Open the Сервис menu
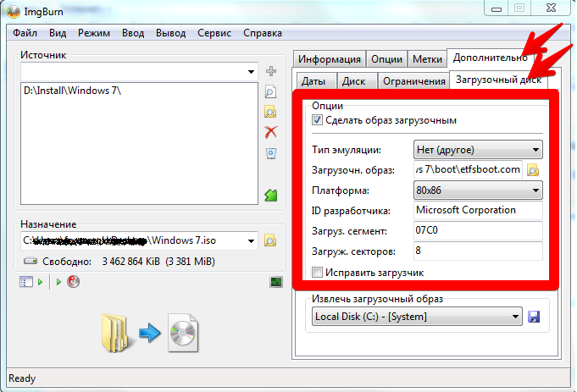The image size is (577, 392). [214, 33]
